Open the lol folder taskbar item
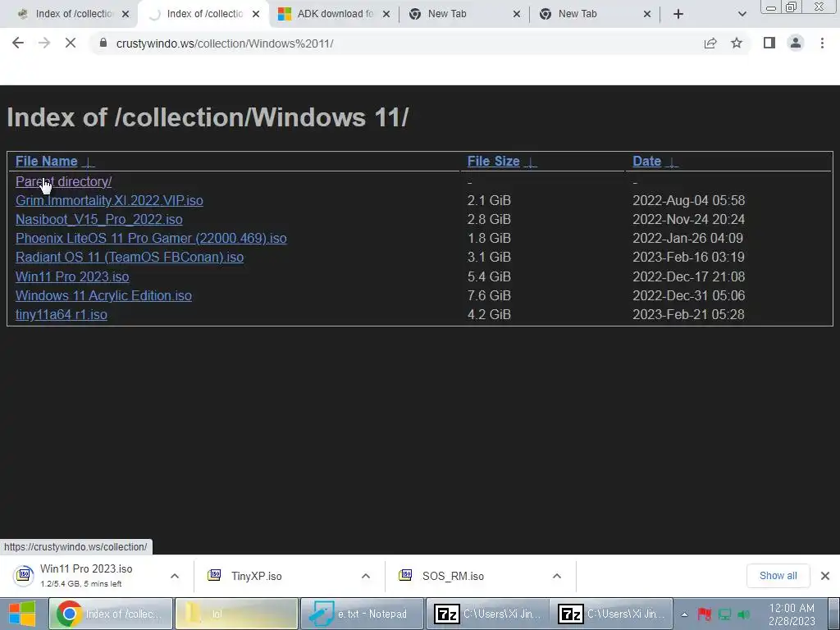 coord(236,614)
